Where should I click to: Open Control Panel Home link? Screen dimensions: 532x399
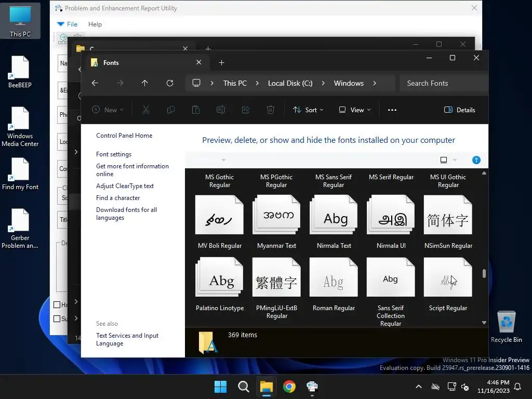pos(124,136)
